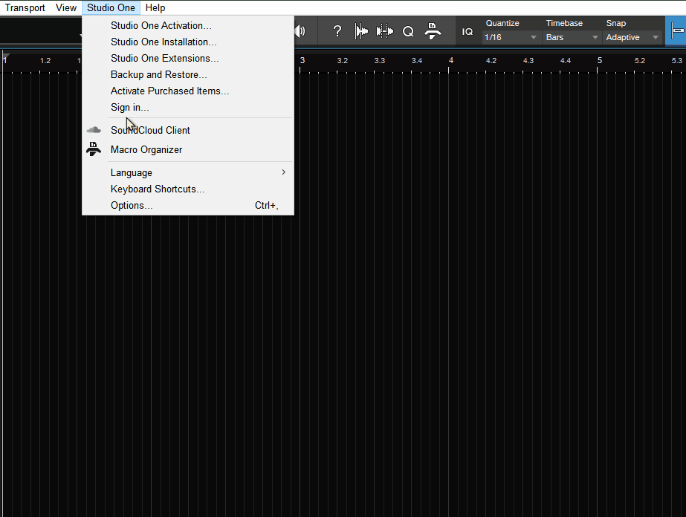Open the Transport menu

point(25,8)
